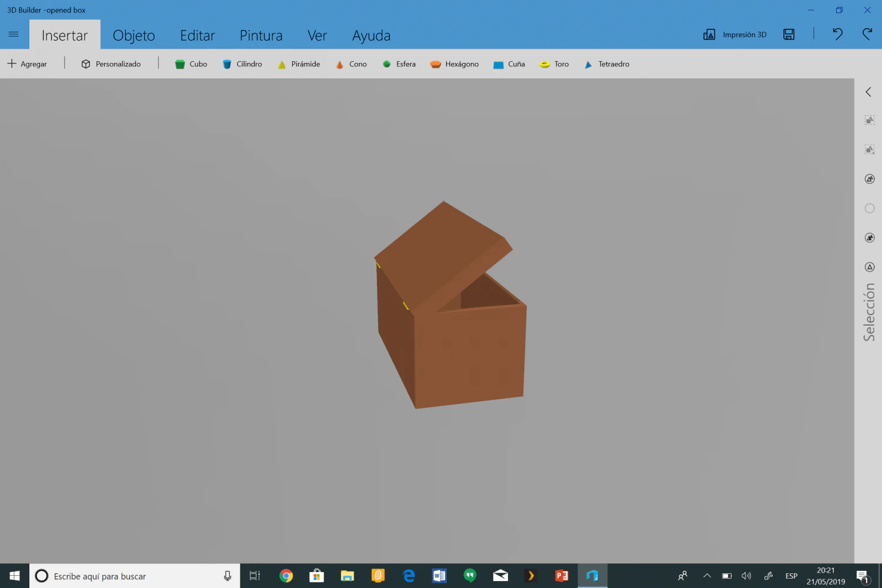Viewport: 882px width, 588px height.
Task: Insert a Toro torus shape
Action: pos(554,64)
